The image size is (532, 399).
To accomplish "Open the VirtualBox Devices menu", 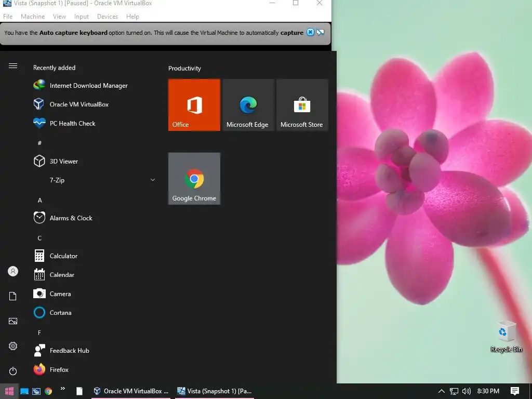I will (x=108, y=16).
